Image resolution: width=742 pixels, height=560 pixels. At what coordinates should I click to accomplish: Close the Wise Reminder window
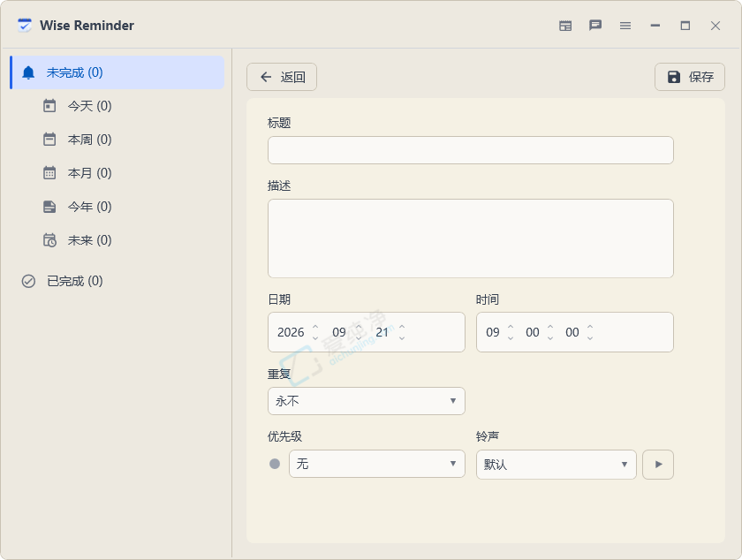[715, 26]
